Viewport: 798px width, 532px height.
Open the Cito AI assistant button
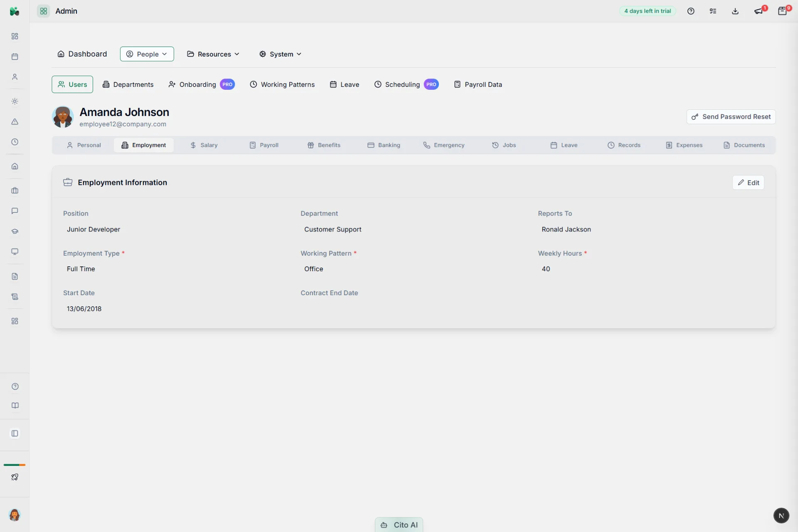(x=399, y=525)
